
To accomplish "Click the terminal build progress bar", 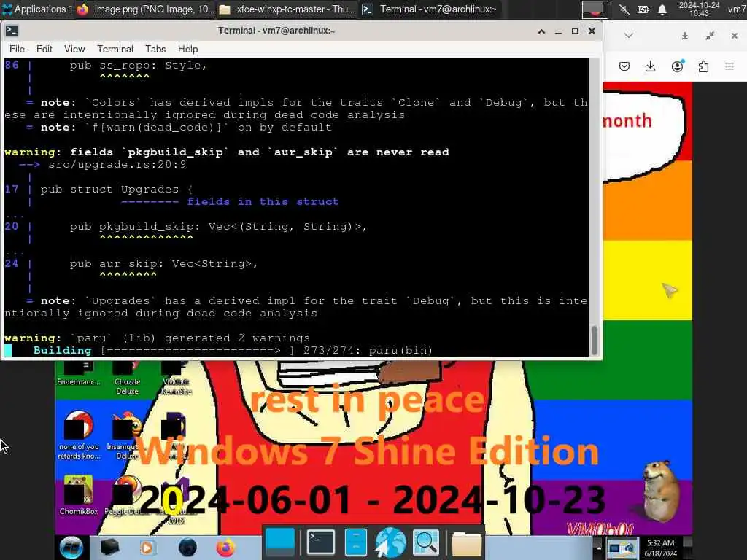I will [x=198, y=350].
